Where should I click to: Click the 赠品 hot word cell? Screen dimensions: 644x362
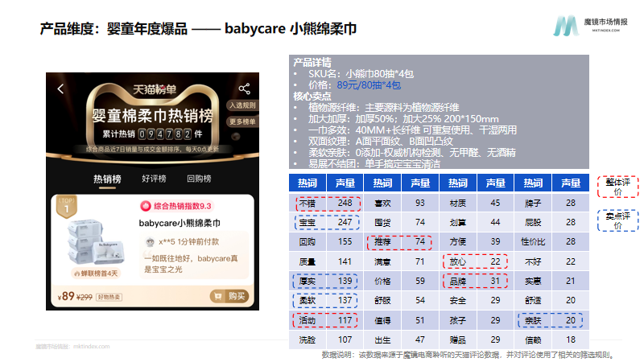tap(458, 339)
